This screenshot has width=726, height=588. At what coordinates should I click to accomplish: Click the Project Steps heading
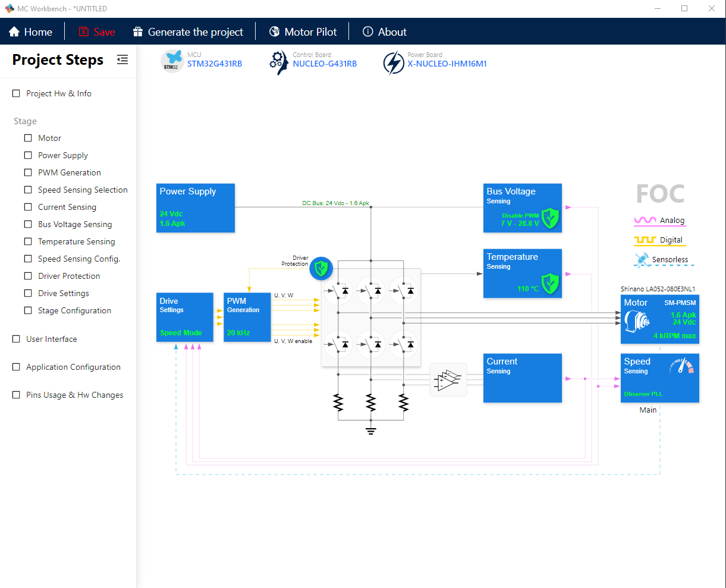tap(58, 60)
